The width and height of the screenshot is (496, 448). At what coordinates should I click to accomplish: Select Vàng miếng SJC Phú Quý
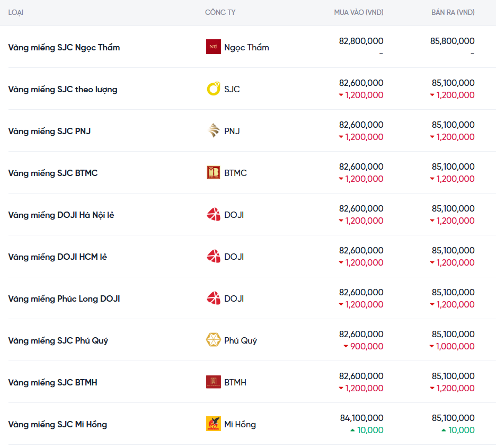pyautogui.click(x=58, y=341)
